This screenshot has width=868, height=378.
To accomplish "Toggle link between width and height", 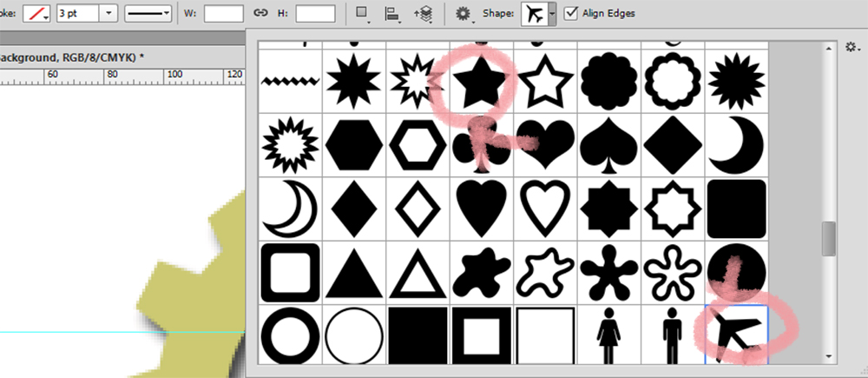I will click(x=260, y=14).
